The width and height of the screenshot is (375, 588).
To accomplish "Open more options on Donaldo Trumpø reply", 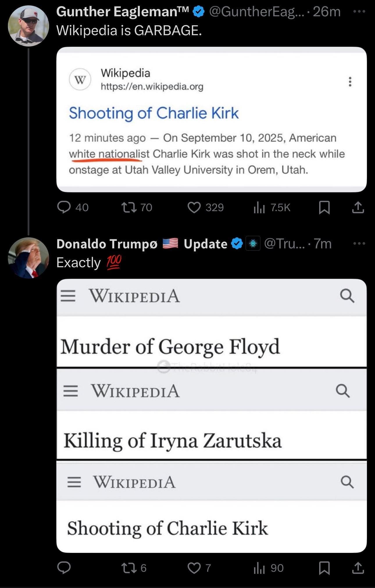I will [x=359, y=244].
